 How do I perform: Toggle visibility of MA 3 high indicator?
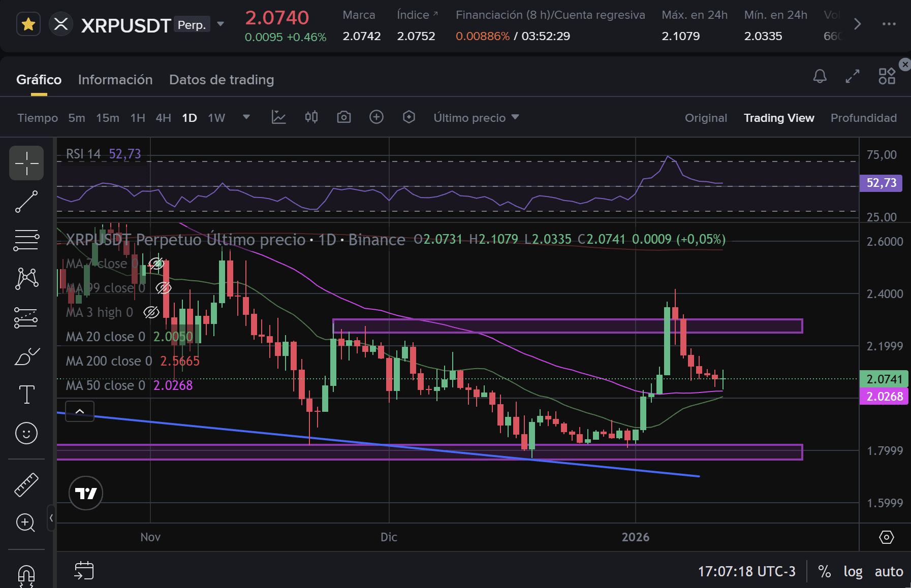click(151, 312)
